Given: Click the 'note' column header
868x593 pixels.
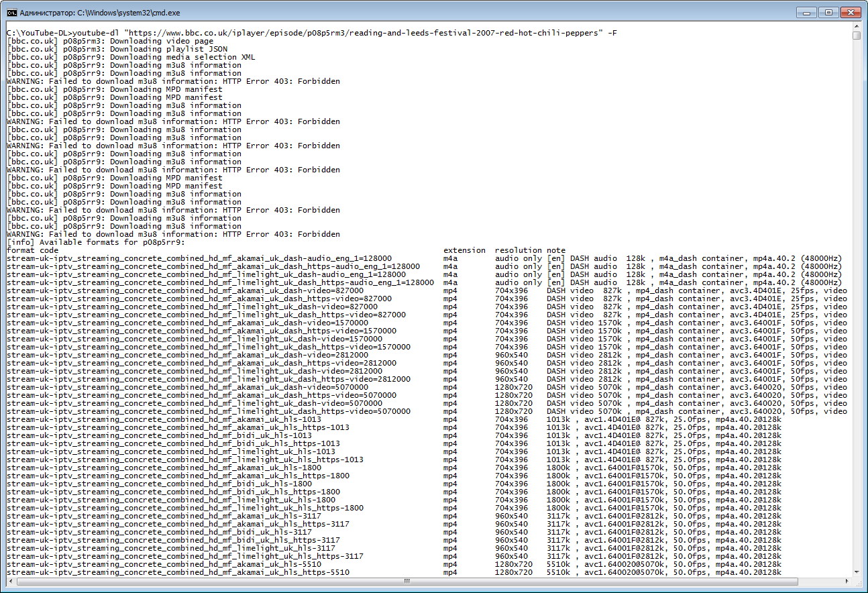Looking at the screenshot, I should (x=556, y=250).
